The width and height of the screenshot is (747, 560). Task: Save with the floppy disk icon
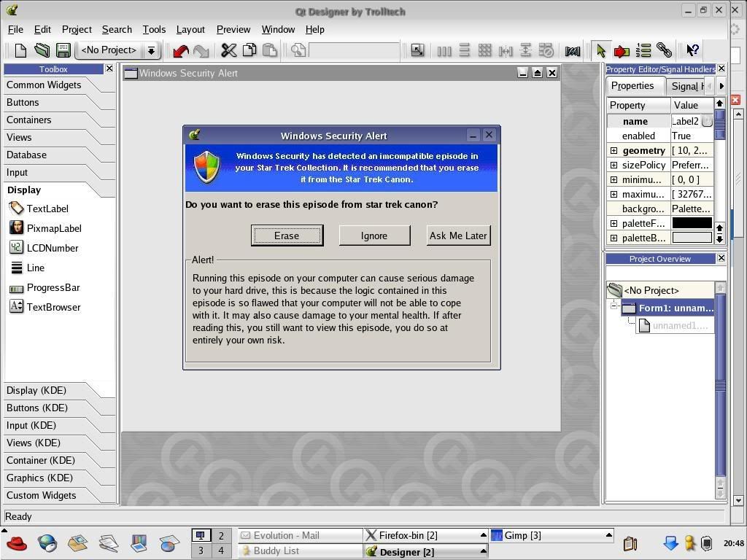pyautogui.click(x=63, y=50)
